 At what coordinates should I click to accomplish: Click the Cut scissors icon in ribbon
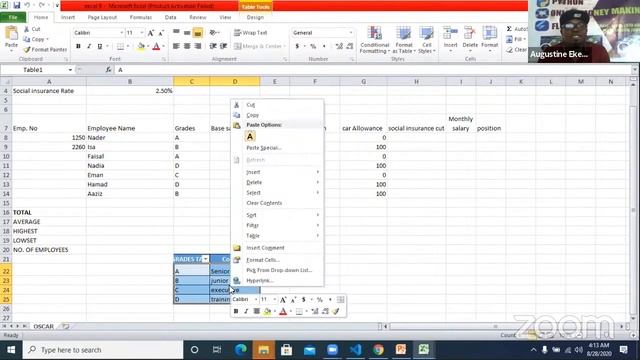(27, 29)
